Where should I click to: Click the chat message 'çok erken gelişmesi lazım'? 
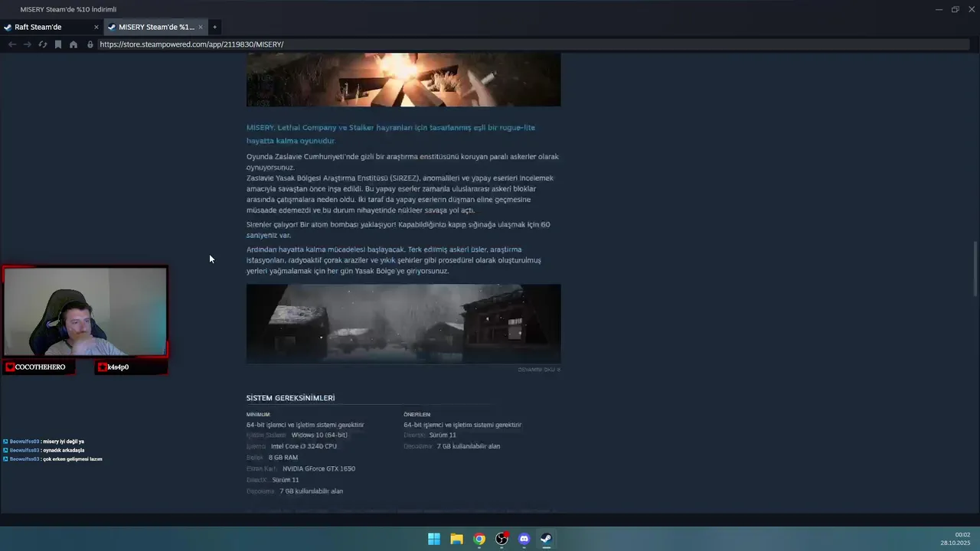pyautogui.click(x=73, y=459)
